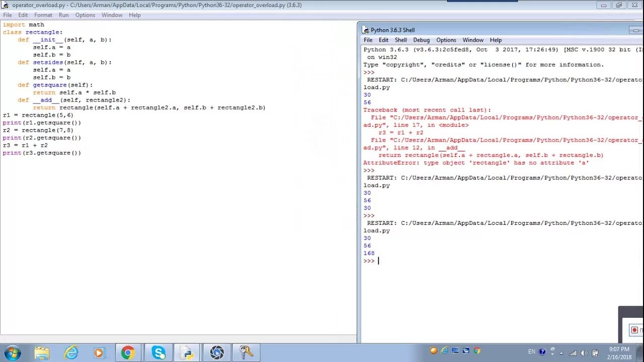Open Windows Explorer from the taskbar

tap(42, 353)
